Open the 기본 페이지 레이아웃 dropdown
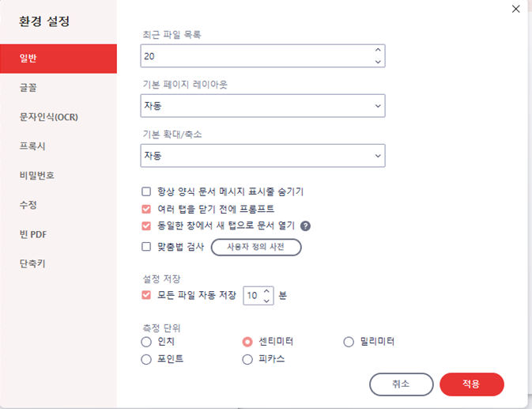 point(262,106)
